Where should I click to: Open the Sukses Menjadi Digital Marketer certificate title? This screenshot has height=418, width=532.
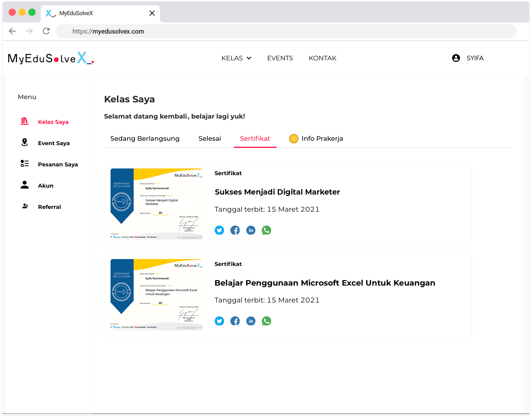pos(277,192)
